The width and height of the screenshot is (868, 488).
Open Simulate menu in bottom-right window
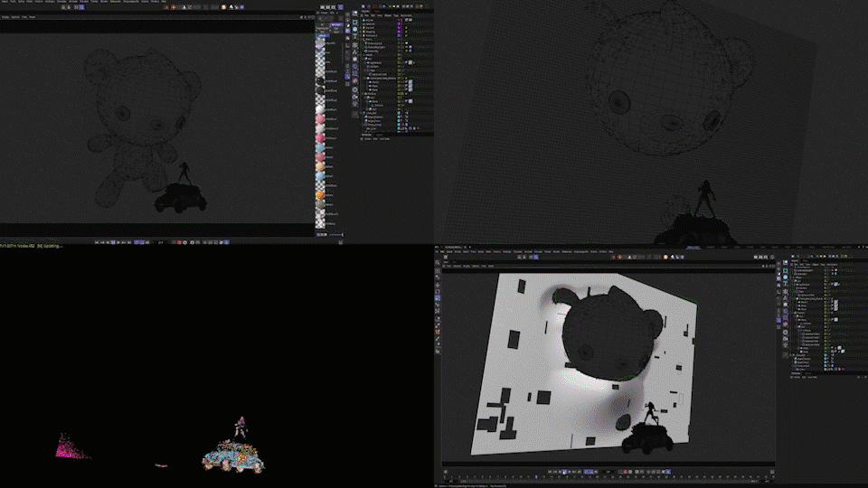click(x=538, y=252)
